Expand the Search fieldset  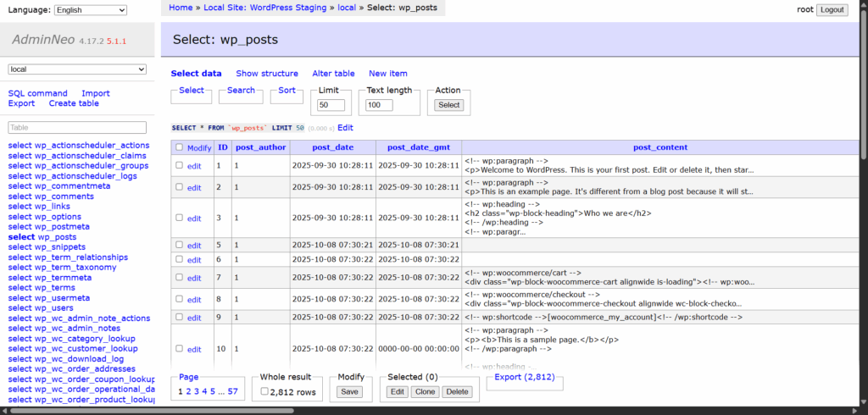[x=241, y=90]
